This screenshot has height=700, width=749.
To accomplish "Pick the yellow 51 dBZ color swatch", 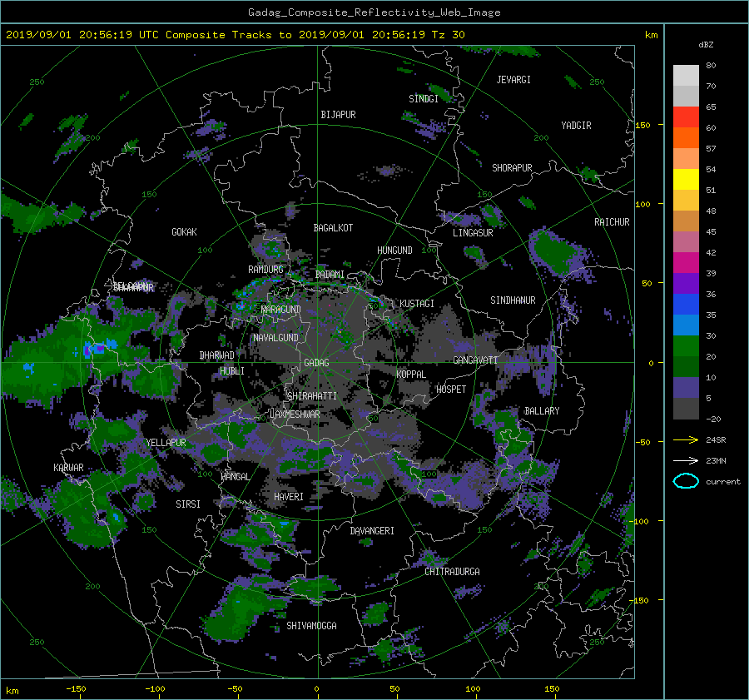I will pos(686,180).
